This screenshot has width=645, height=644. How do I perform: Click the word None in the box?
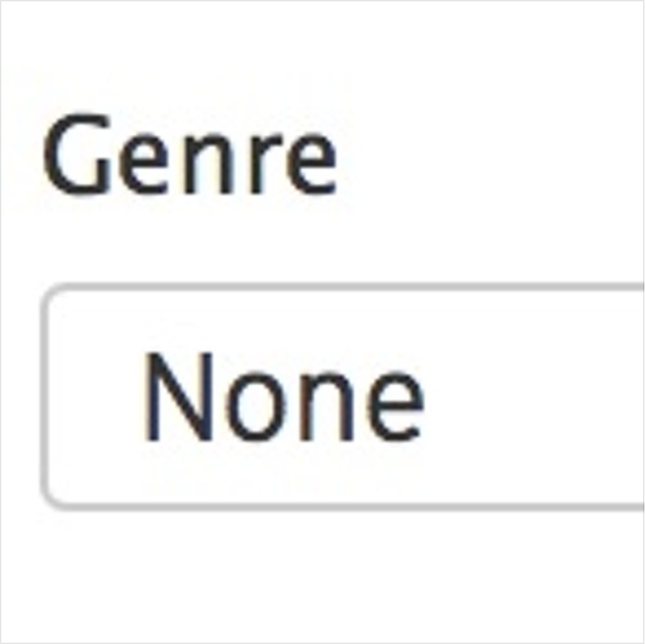284,397
